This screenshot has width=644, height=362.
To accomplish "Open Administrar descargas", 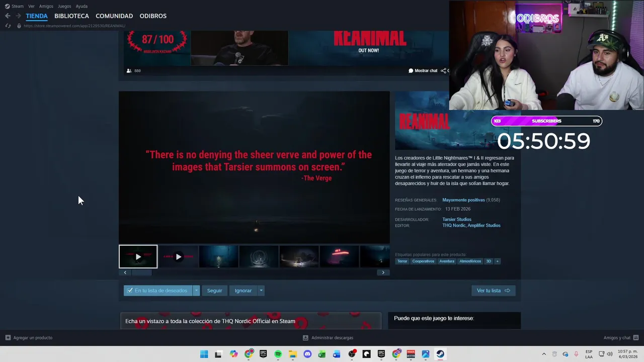I will 328,338.
